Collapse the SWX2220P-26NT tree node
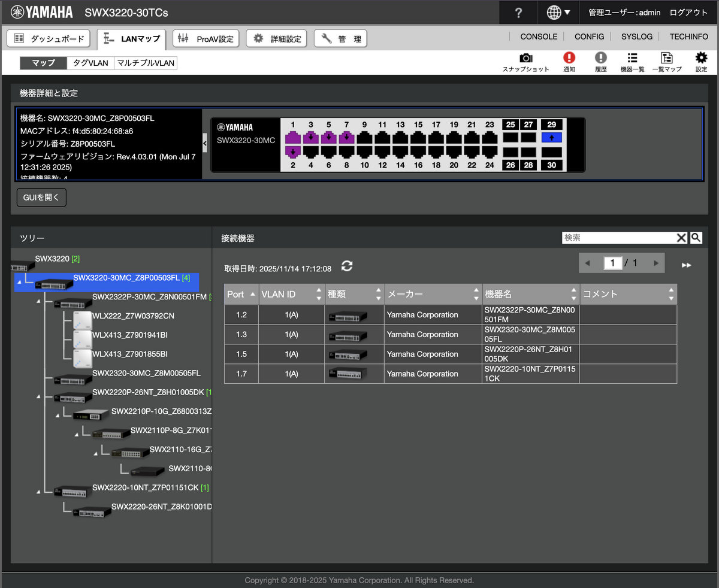Image resolution: width=719 pixels, height=588 pixels. pyautogui.click(x=38, y=396)
